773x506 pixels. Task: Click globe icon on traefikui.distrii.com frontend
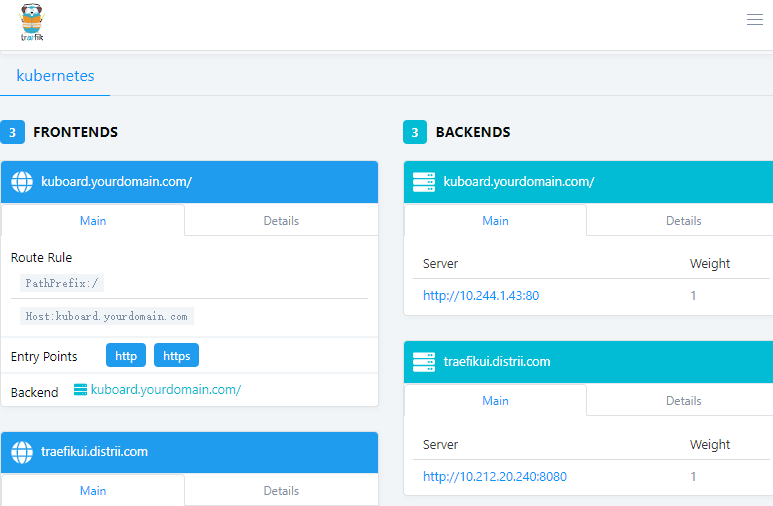tap(22, 452)
